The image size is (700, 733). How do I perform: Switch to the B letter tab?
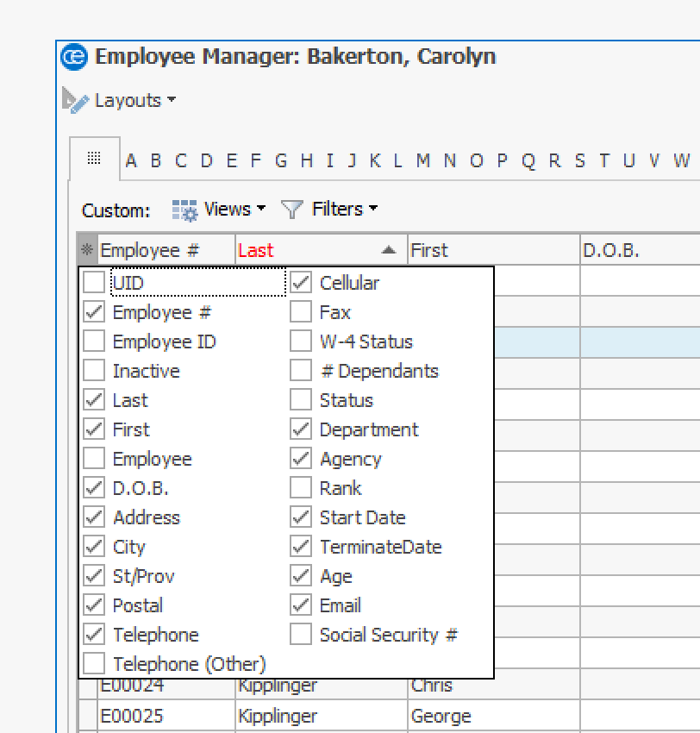[156, 160]
